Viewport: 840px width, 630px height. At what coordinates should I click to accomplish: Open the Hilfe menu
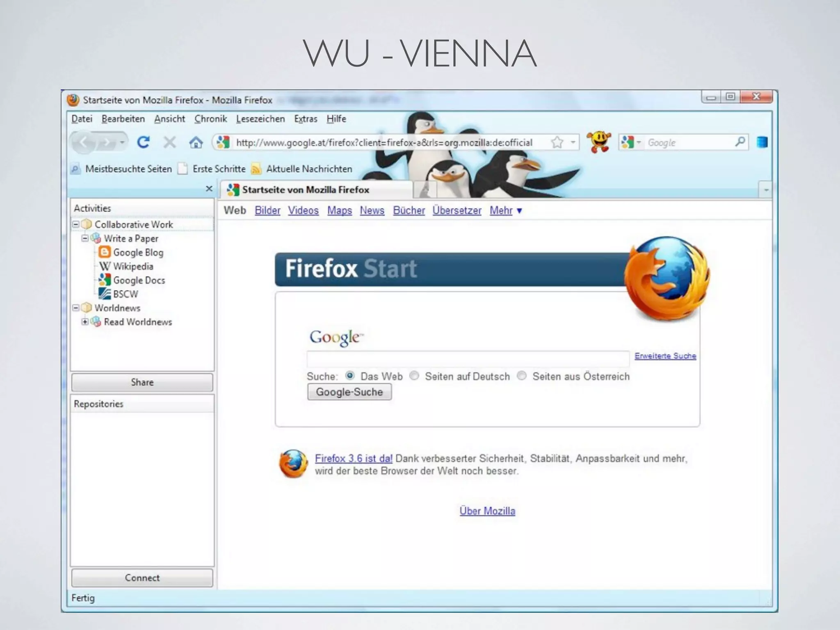coord(336,119)
